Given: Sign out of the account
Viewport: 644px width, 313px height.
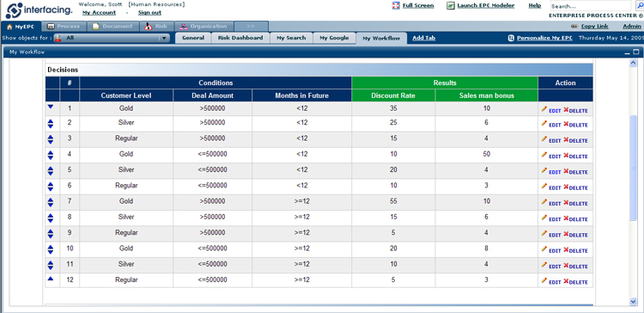Looking at the screenshot, I should click(x=149, y=13).
